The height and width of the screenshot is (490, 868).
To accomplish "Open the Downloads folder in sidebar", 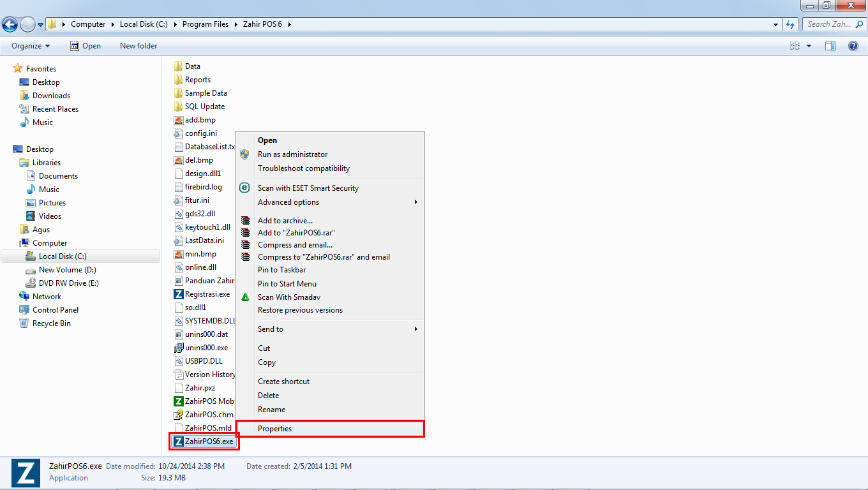I will [x=45, y=96].
